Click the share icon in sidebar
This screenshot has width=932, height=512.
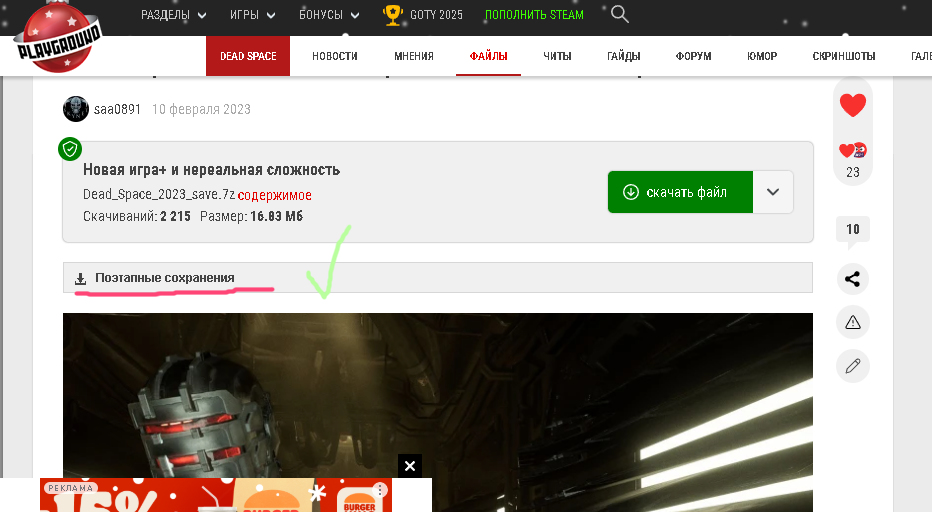852,279
